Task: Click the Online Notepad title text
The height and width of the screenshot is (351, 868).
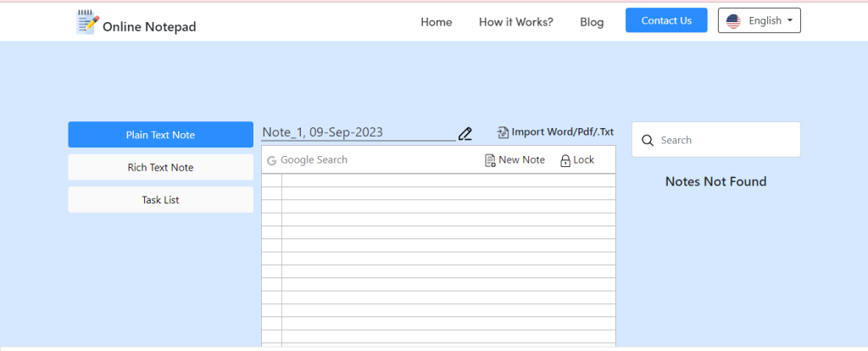Action: point(149,26)
